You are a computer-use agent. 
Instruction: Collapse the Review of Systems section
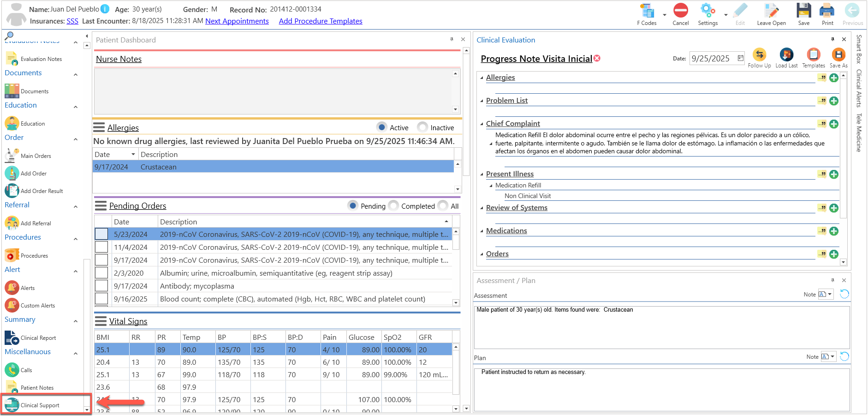[x=482, y=208]
